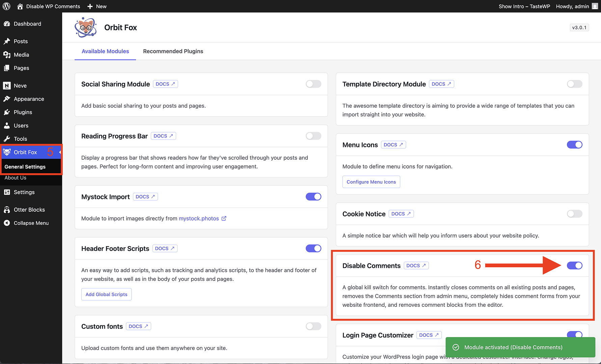Open DOCS for Template Directory Module
This screenshot has height=364, width=601.
click(441, 84)
